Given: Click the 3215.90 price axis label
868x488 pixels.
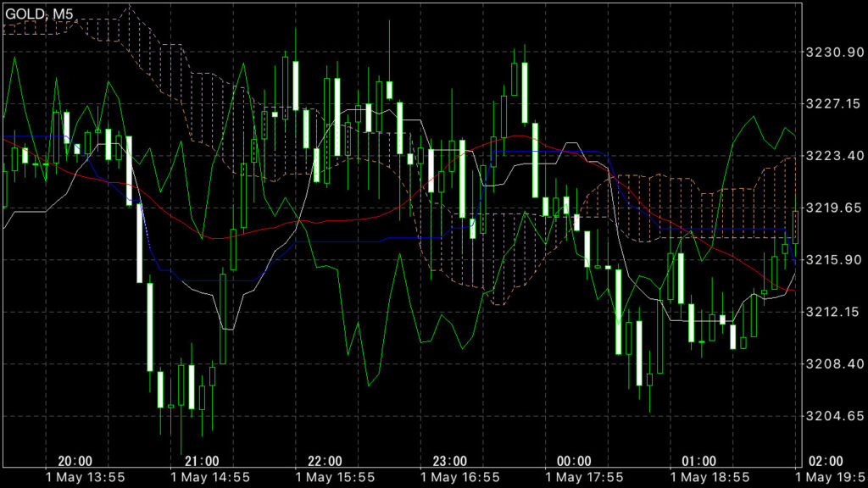Looking at the screenshot, I should pos(832,260).
